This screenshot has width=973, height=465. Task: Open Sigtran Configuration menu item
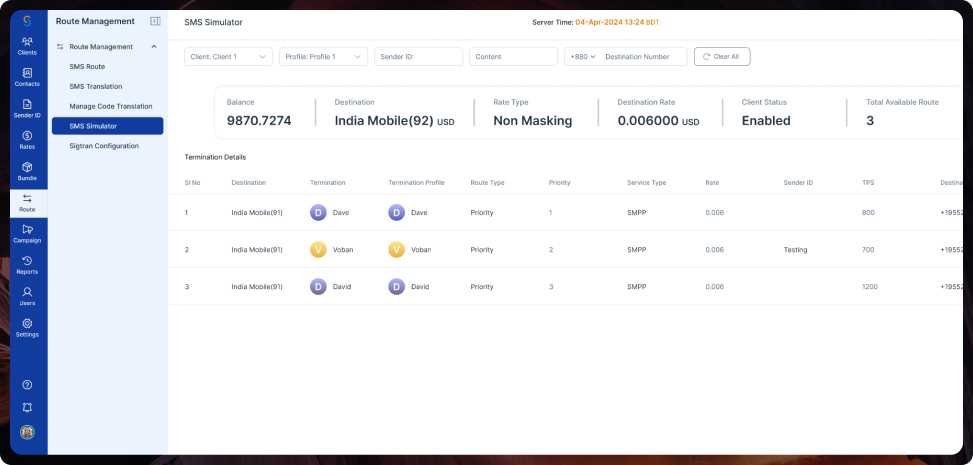pyautogui.click(x=104, y=146)
